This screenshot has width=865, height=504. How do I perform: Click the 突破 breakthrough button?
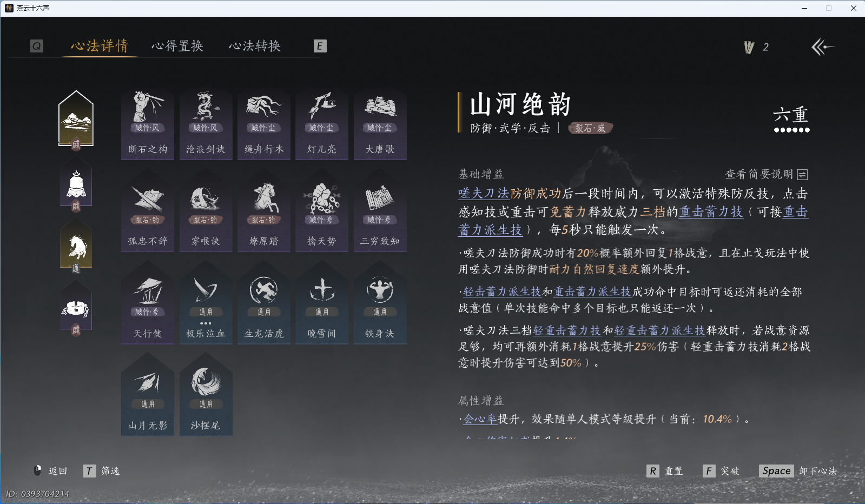coord(721,471)
